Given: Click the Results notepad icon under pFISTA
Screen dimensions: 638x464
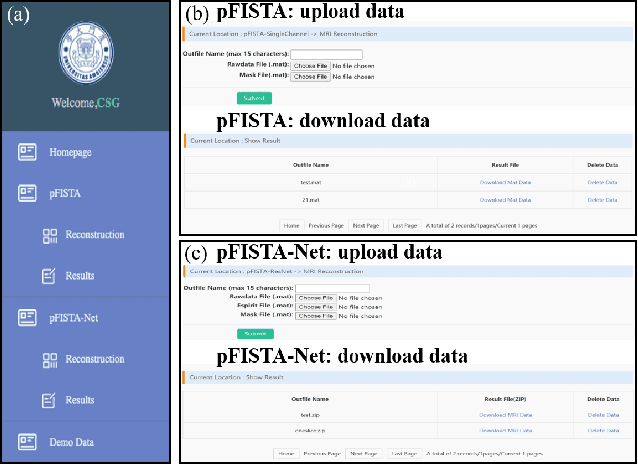Looking at the screenshot, I should pyautogui.click(x=49, y=276).
